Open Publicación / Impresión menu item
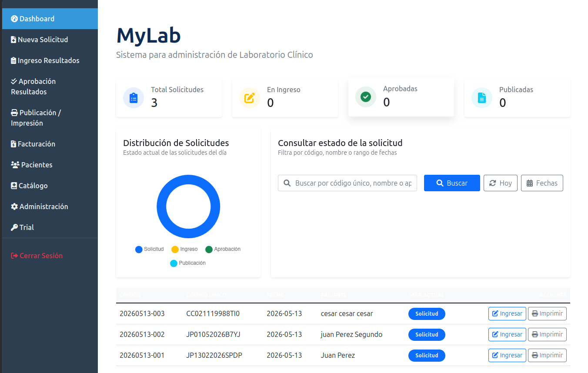Screen dimensions: 588x373 pos(50,118)
